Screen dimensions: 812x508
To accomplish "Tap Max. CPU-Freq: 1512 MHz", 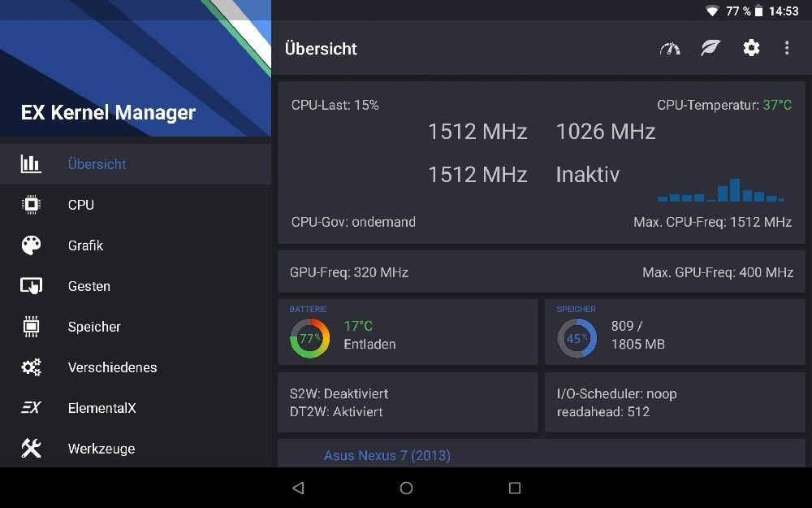I will (712, 222).
